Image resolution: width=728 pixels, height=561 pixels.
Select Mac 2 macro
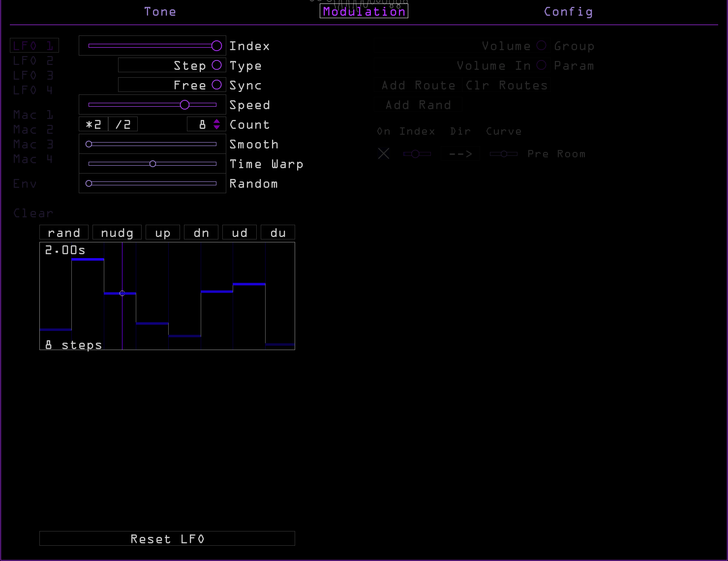[33, 129]
